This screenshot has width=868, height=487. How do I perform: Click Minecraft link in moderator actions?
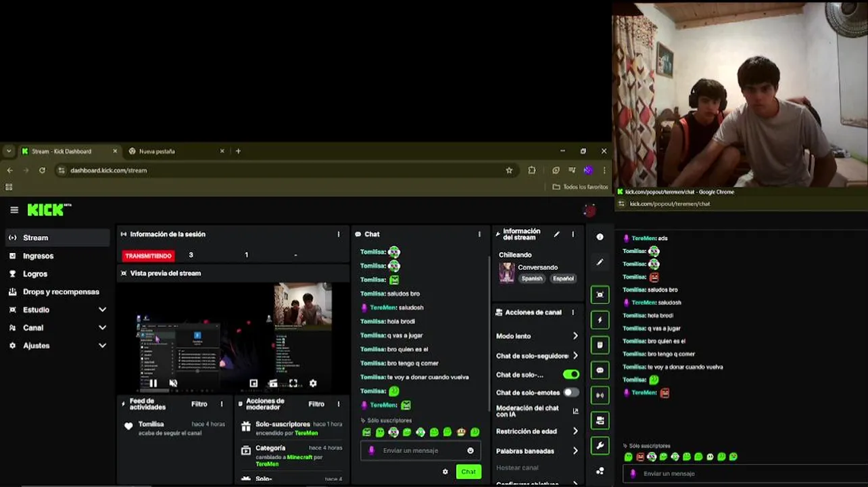299,457
